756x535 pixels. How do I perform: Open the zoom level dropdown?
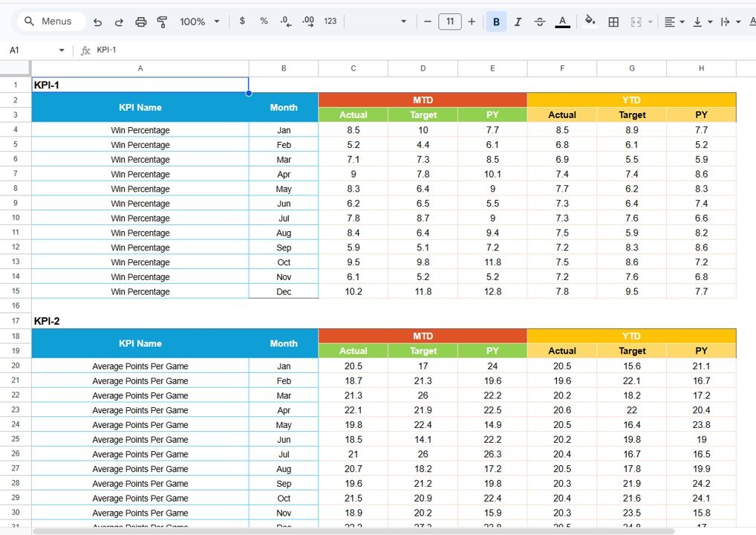coord(199,21)
